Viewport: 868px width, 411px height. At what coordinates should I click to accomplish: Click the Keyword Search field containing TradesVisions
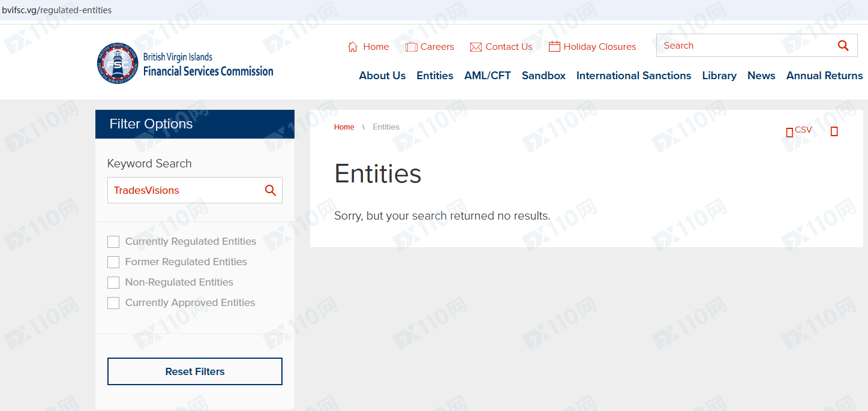click(x=183, y=190)
